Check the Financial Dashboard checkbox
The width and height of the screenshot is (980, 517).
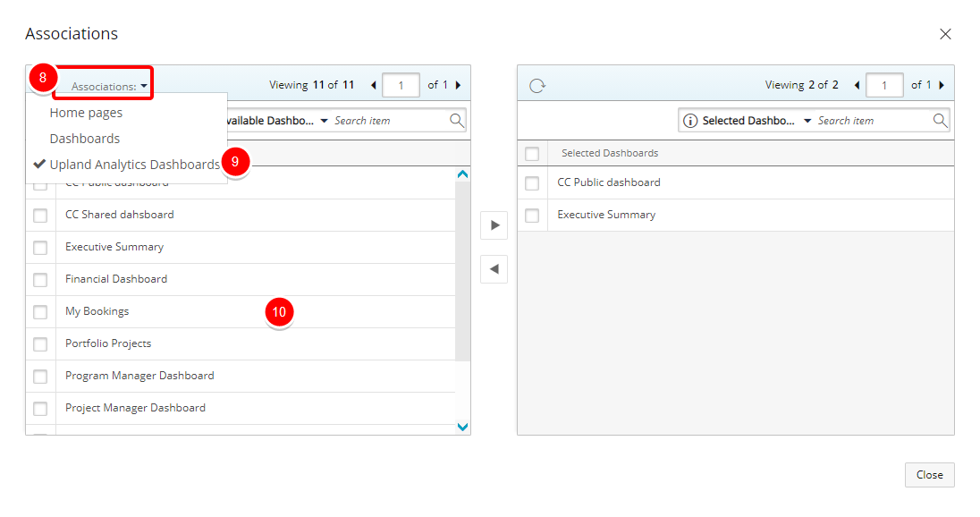[40, 280]
